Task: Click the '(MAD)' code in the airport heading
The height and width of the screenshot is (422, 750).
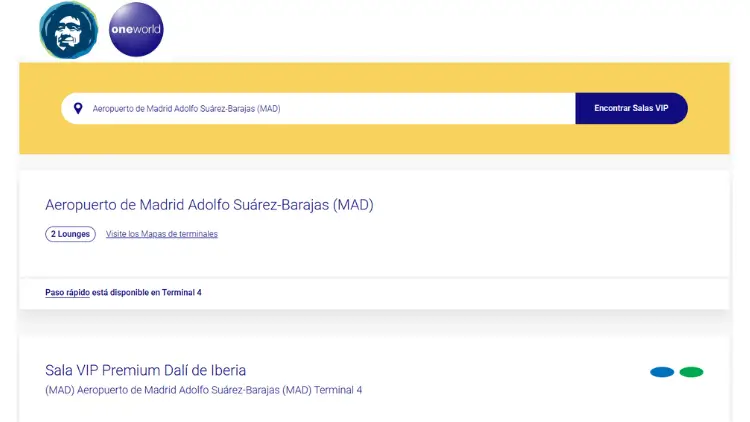Action: pyautogui.click(x=353, y=205)
